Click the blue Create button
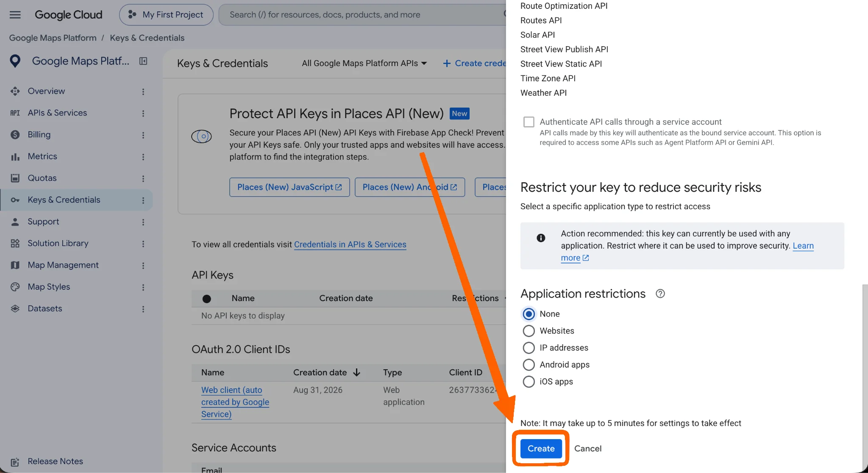868x473 pixels. 541,448
